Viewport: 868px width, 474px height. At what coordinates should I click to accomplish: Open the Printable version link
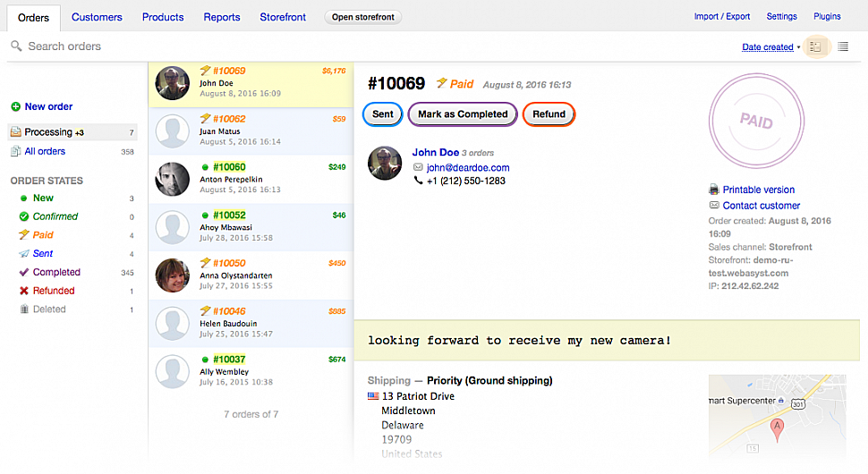[x=759, y=190]
